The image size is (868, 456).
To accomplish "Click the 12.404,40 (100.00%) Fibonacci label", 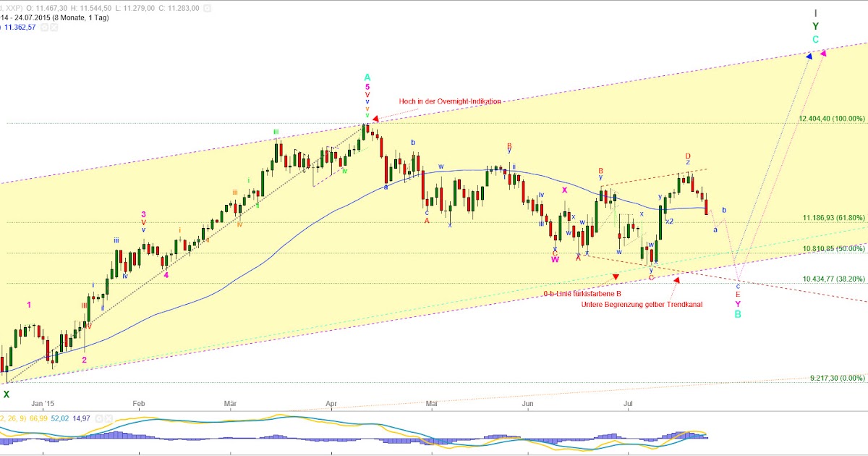I will coord(832,118).
